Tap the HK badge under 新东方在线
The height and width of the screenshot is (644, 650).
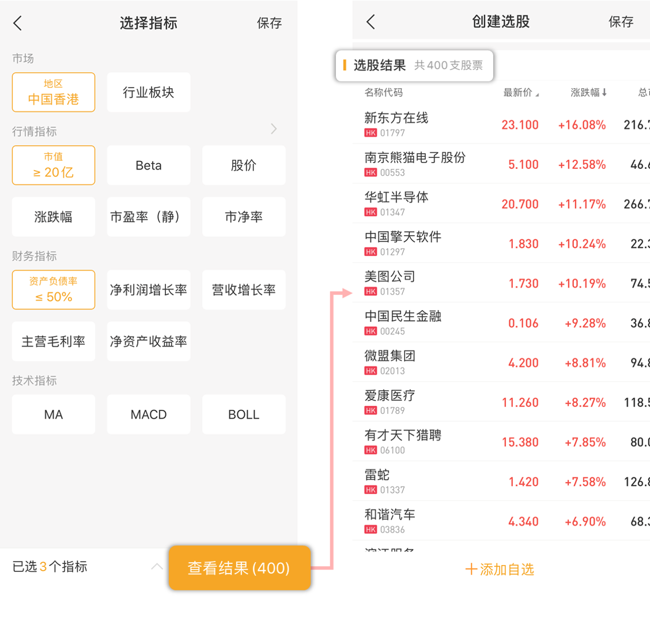(371, 133)
